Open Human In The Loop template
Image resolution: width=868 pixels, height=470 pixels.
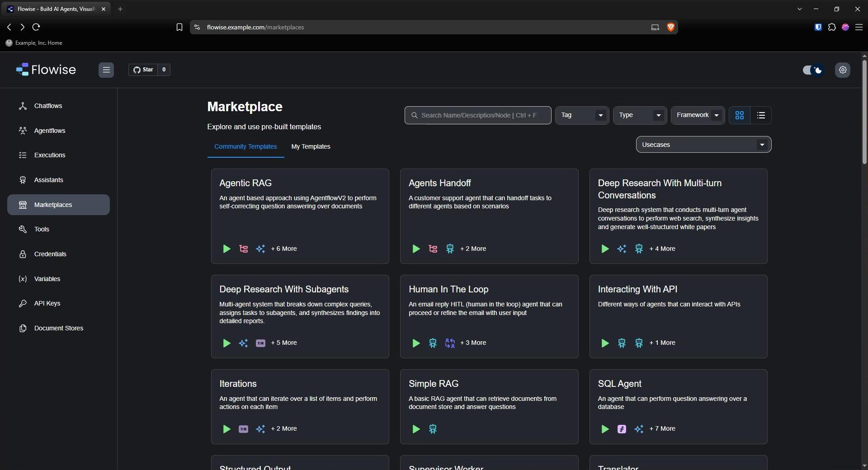click(489, 316)
